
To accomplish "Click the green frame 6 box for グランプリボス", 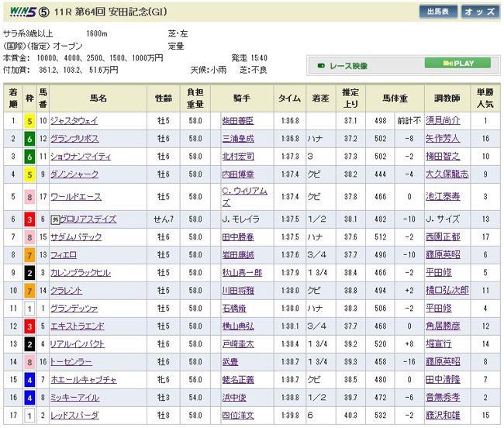I will coord(29,138).
